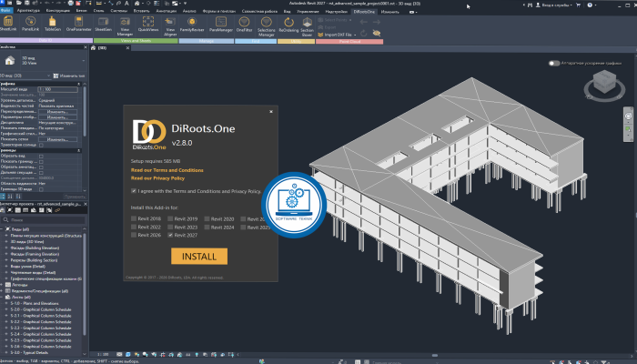Launch the View Manager tool

pyautogui.click(x=126, y=26)
